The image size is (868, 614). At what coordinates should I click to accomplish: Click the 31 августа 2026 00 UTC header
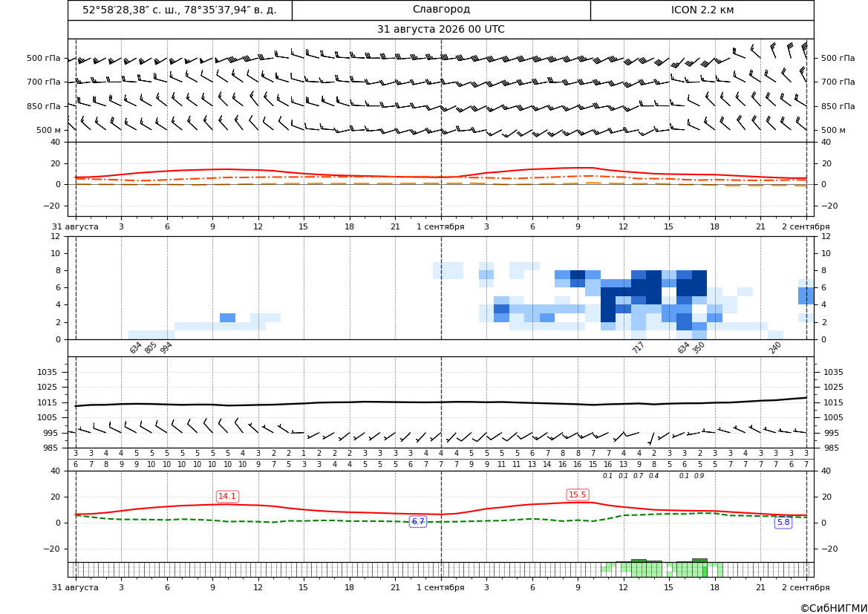[x=440, y=30]
